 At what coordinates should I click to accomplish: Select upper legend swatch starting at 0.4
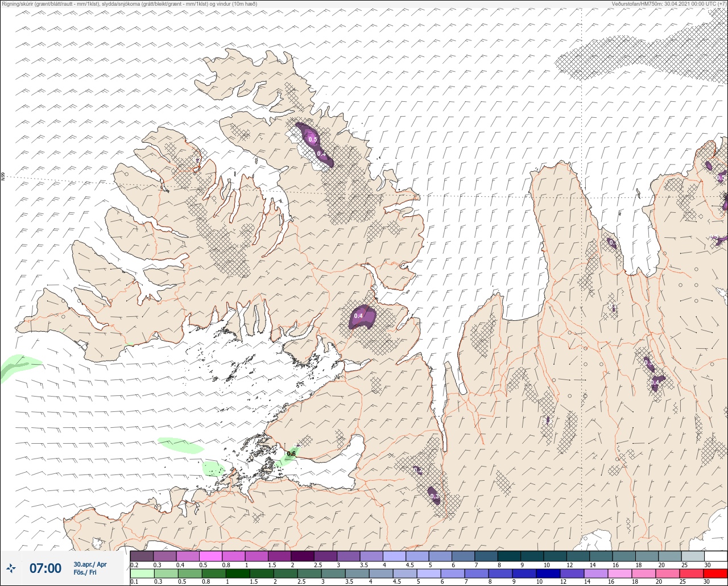click(188, 556)
